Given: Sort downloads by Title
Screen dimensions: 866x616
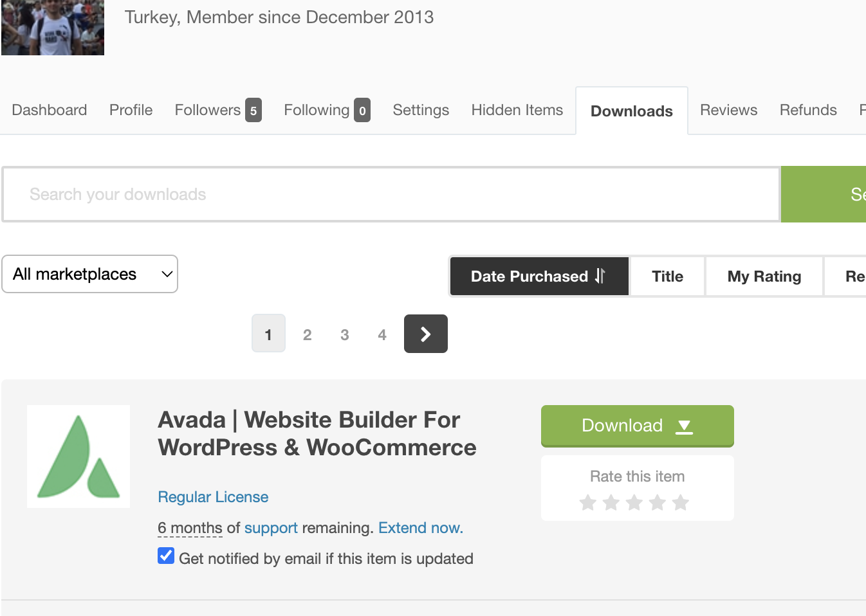Looking at the screenshot, I should tap(668, 276).
